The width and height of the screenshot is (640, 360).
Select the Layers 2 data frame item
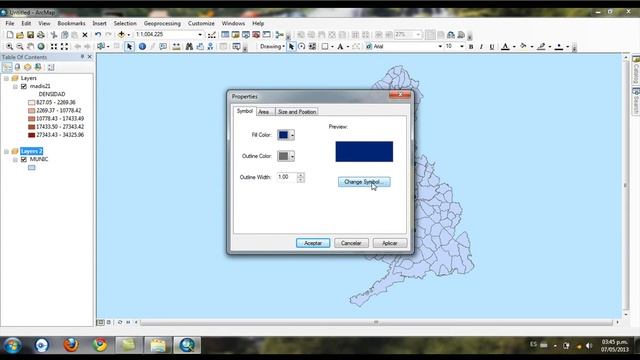point(31,151)
